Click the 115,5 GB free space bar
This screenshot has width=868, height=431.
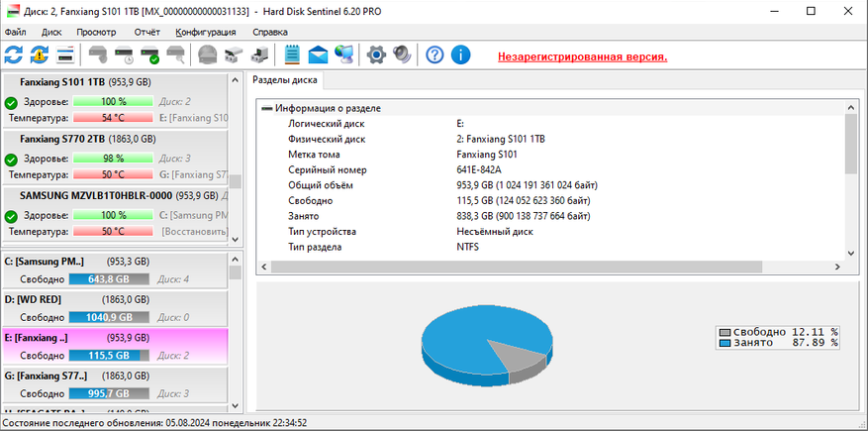click(109, 355)
